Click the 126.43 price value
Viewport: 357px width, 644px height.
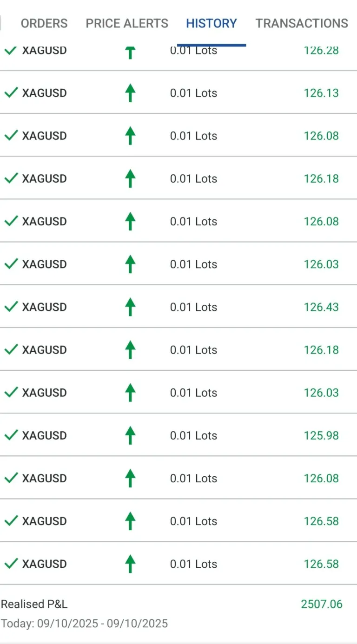pos(321,307)
